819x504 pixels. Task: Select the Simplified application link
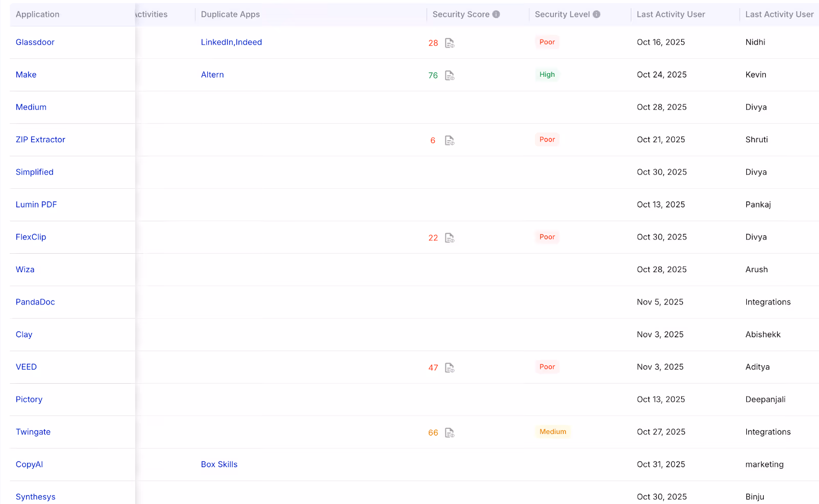[34, 172]
